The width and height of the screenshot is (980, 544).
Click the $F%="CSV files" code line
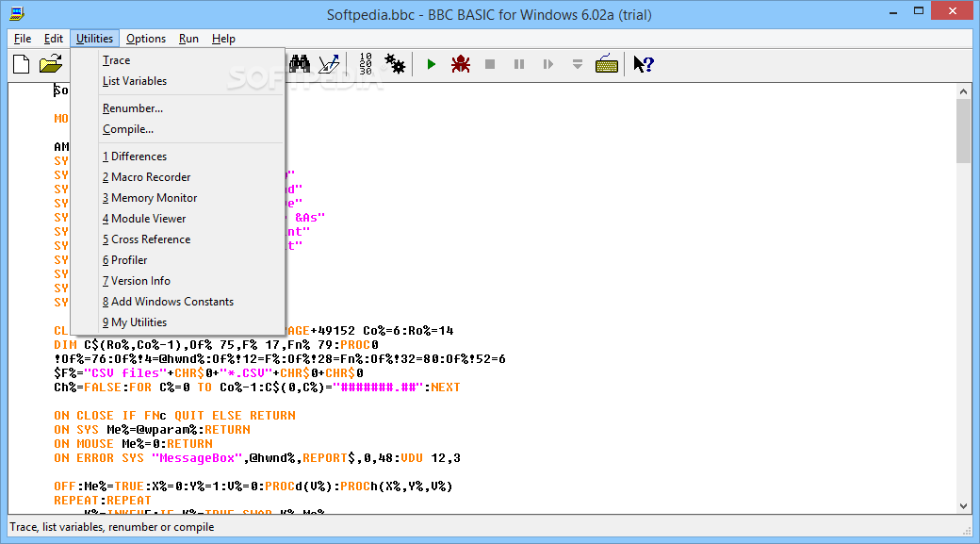click(x=209, y=372)
